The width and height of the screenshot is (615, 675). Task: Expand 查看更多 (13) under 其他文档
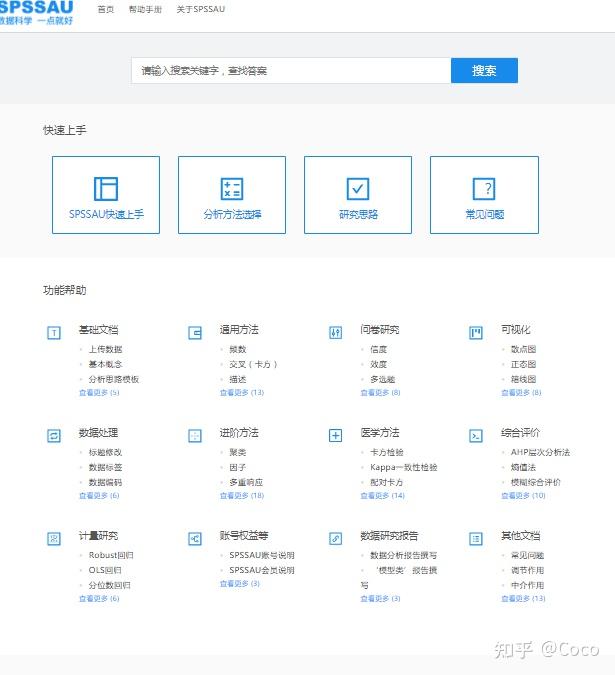click(x=523, y=598)
